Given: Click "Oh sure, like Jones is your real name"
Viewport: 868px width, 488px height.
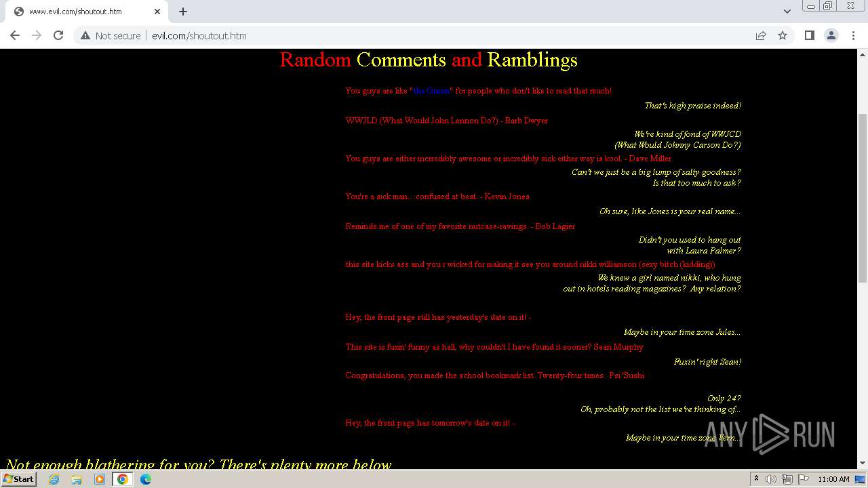Looking at the screenshot, I should [x=670, y=211].
